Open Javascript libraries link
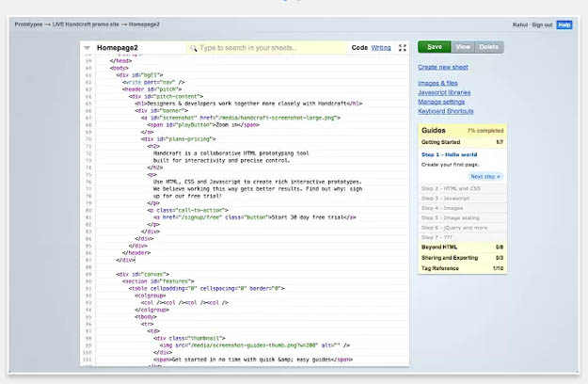The image size is (588, 384). (444, 92)
